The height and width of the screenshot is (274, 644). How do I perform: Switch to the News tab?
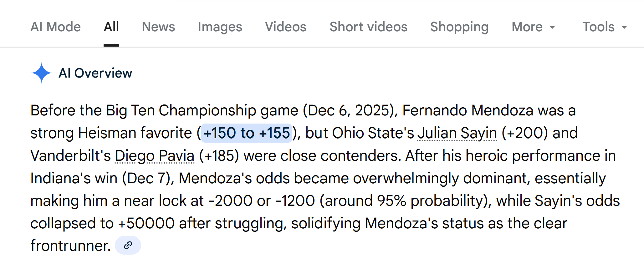coord(158,27)
